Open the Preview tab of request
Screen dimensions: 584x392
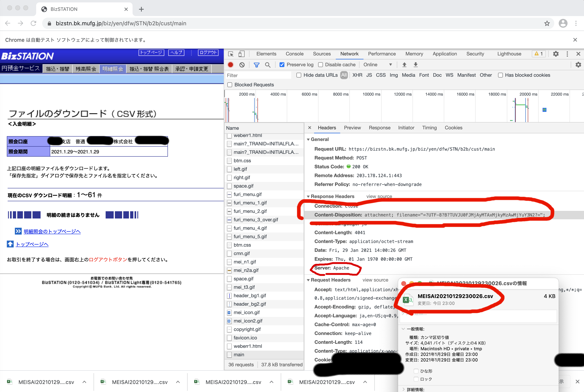click(x=352, y=128)
